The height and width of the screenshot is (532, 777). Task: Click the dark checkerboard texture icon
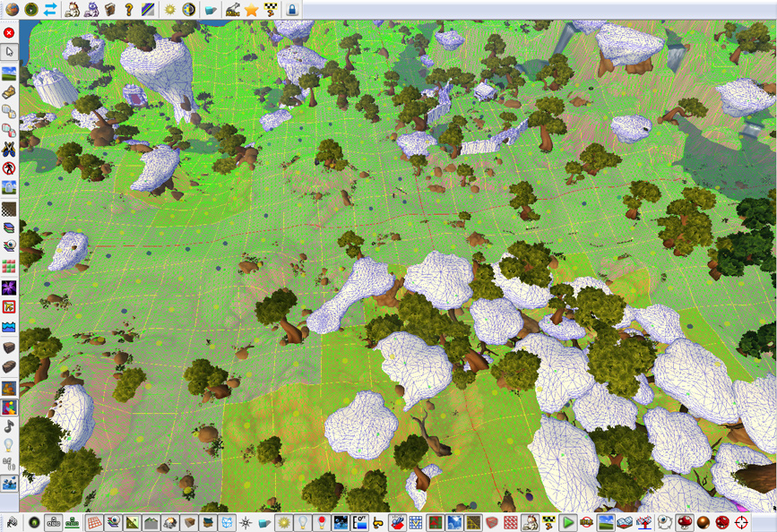(9, 209)
